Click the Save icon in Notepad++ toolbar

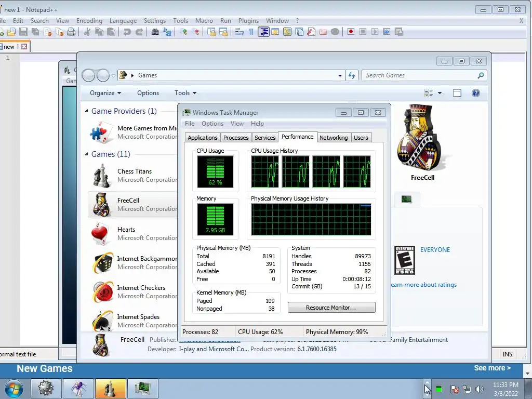click(23, 32)
